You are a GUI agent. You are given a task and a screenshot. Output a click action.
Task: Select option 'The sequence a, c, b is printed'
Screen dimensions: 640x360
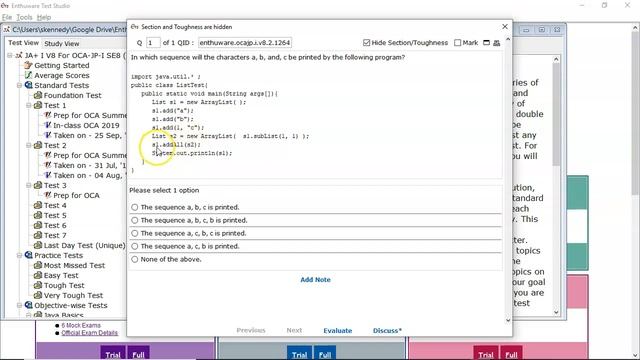point(135,247)
